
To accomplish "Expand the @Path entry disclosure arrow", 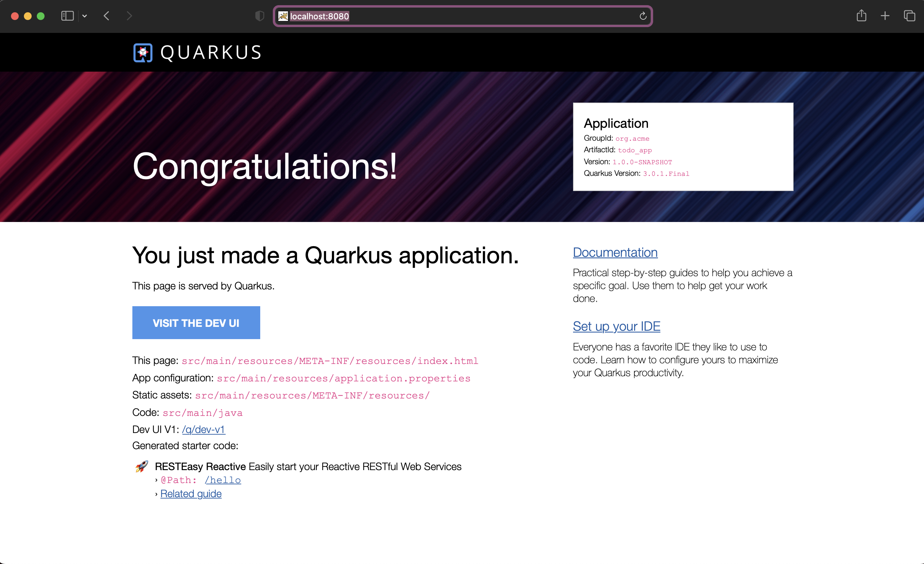I will (156, 480).
